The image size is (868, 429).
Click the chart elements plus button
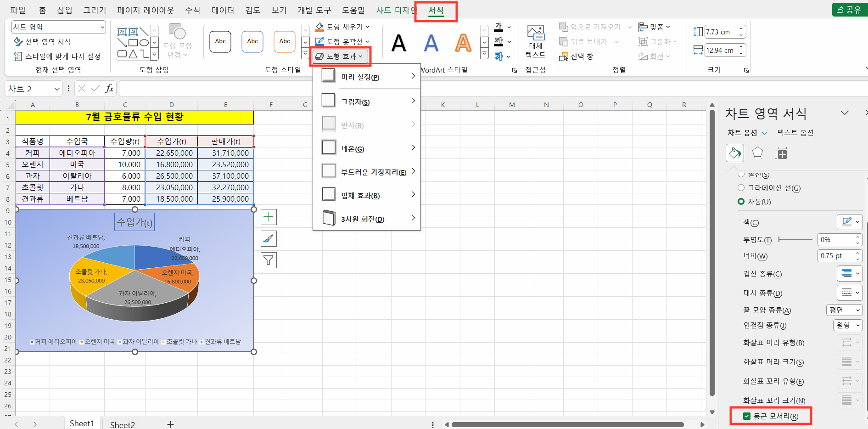point(269,217)
